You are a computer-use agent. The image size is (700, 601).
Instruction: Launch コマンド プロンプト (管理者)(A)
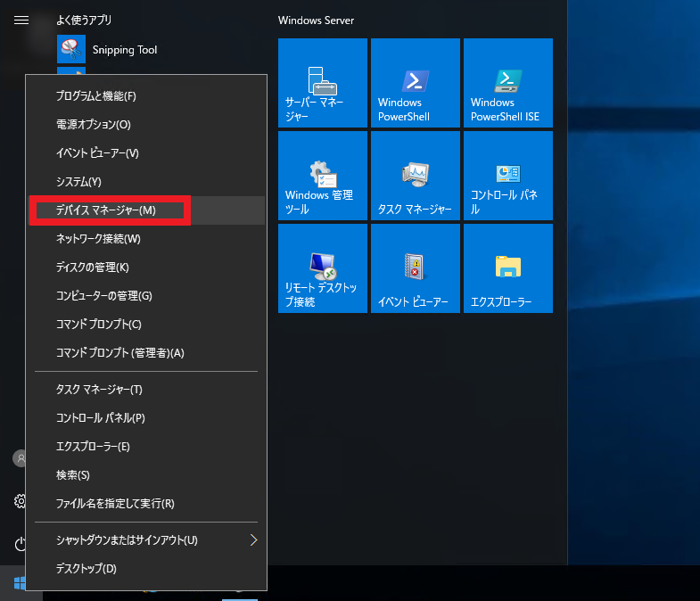click(146, 353)
